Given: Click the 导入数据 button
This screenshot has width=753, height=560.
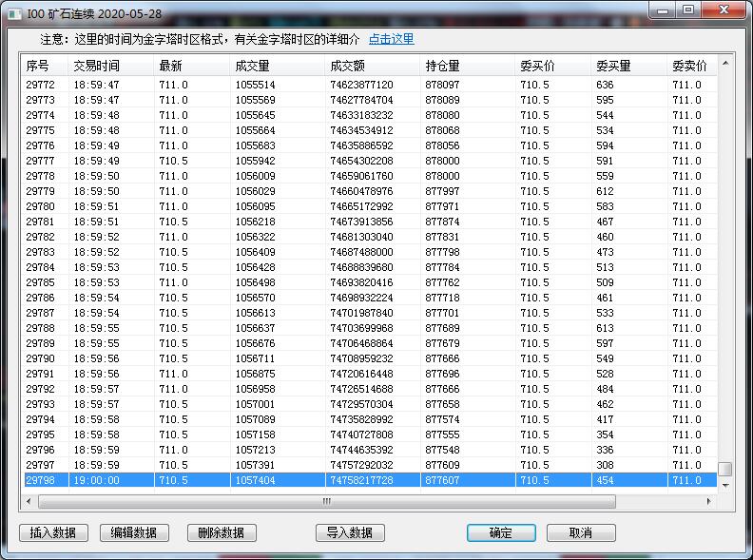Looking at the screenshot, I should point(350,532).
